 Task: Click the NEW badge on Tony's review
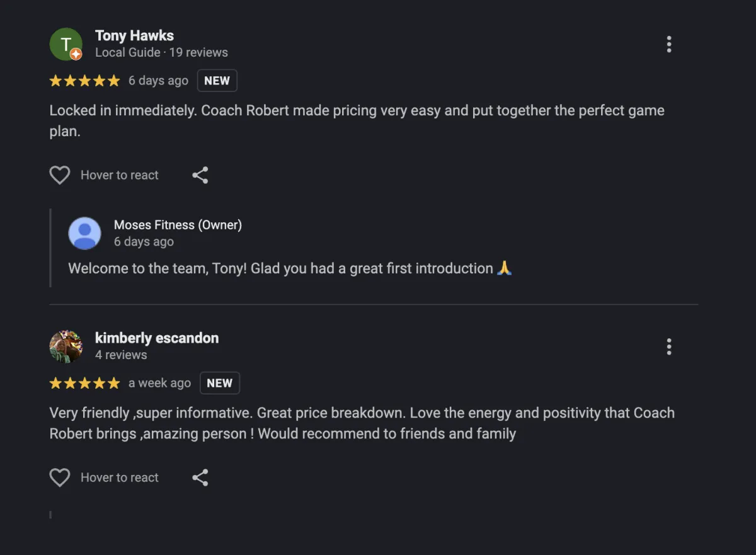click(x=217, y=81)
